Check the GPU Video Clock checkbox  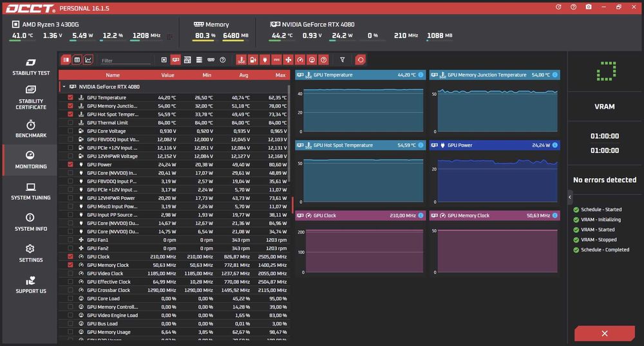coord(70,273)
